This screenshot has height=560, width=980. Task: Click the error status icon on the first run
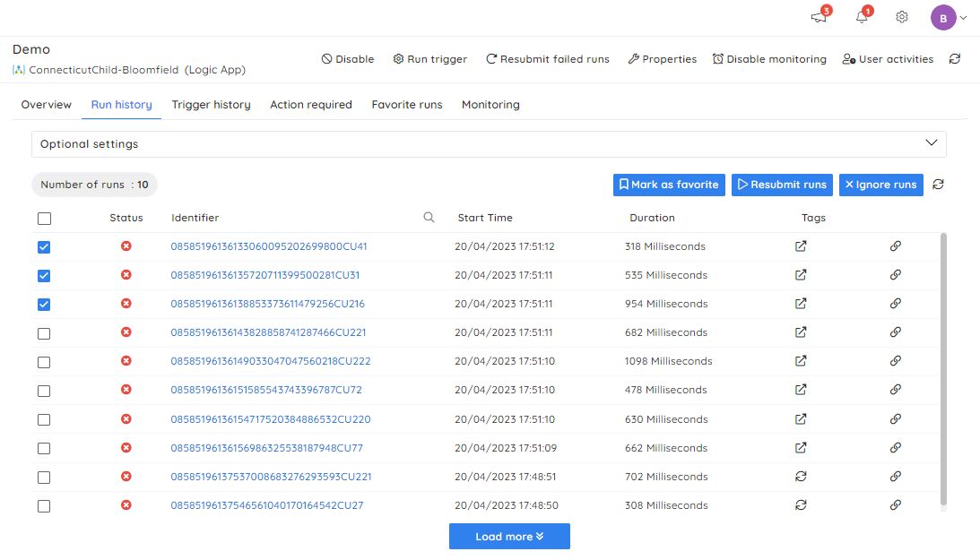[x=126, y=246]
